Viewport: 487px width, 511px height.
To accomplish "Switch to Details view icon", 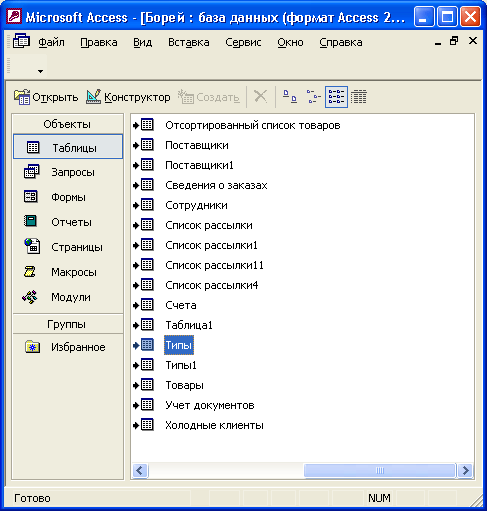I will (359, 97).
